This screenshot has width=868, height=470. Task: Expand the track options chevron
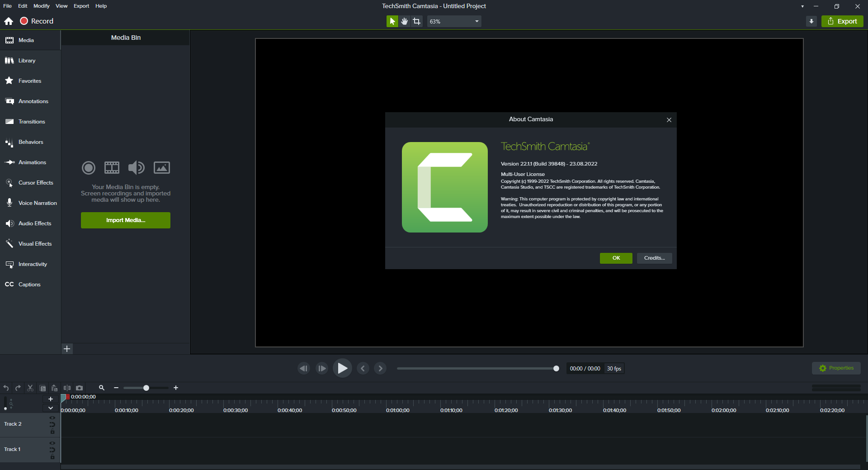[x=51, y=408]
